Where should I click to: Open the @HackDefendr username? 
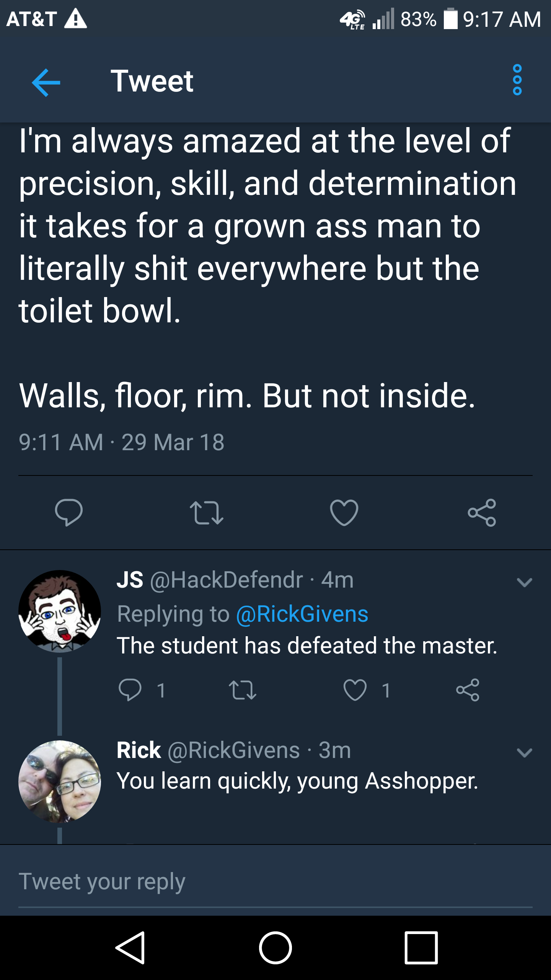pos(227,580)
